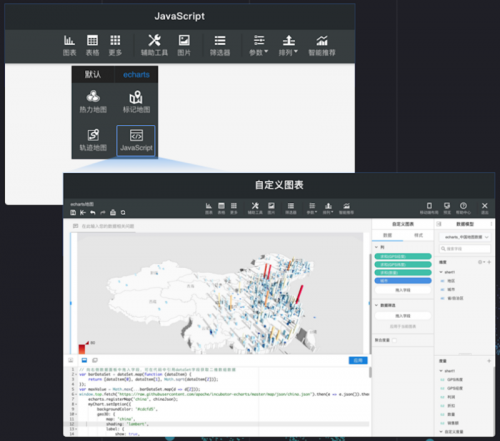Pick the 标记地图 marker map icon
This screenshot has width=500, height=441.
click(x=136, y=101)
